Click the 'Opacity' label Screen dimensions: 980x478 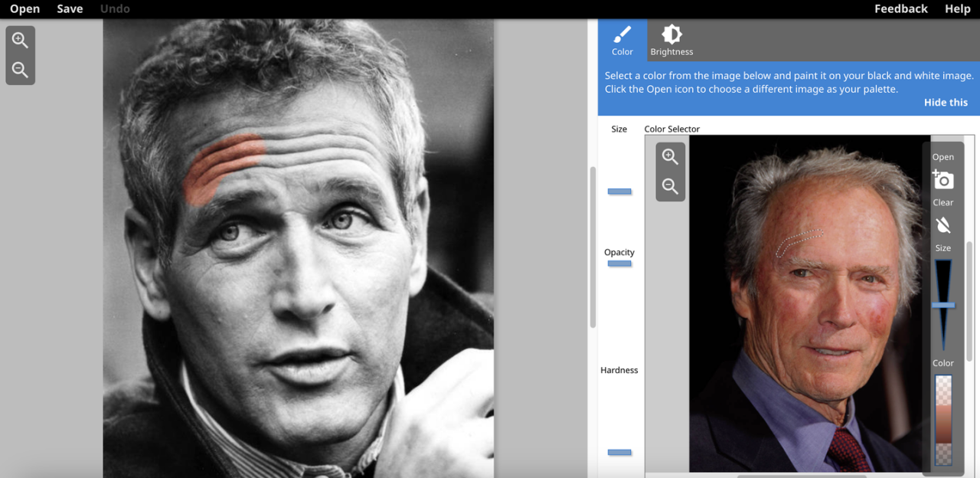(619, 252)
